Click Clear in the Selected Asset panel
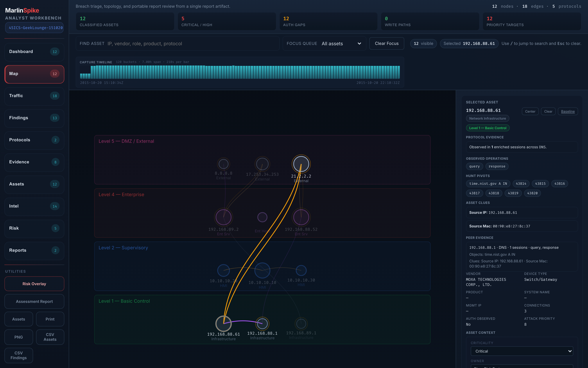 click(548, 112)
